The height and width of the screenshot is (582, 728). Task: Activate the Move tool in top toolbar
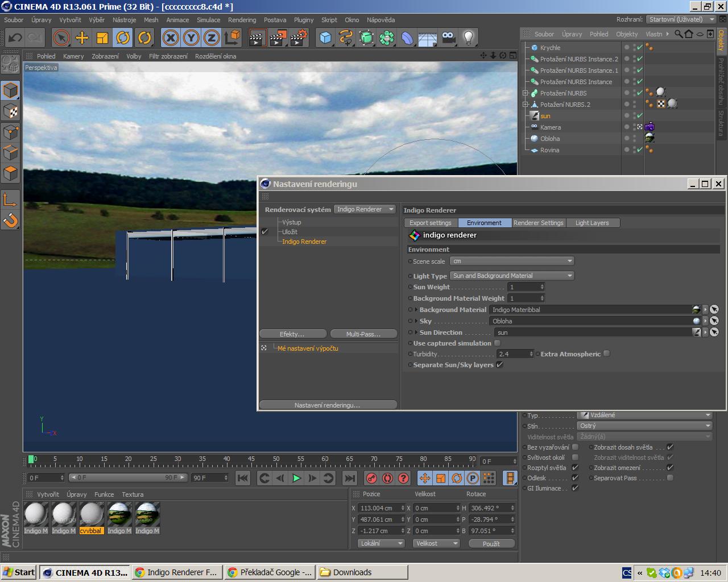tap(82, 38)
